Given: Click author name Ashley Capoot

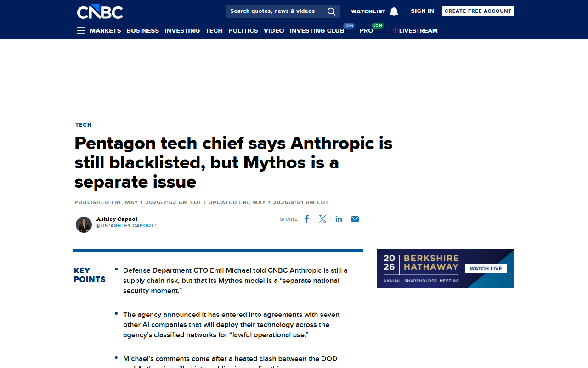Looking at the screenshot, I should pyautogui.click(x=117, y=219).
